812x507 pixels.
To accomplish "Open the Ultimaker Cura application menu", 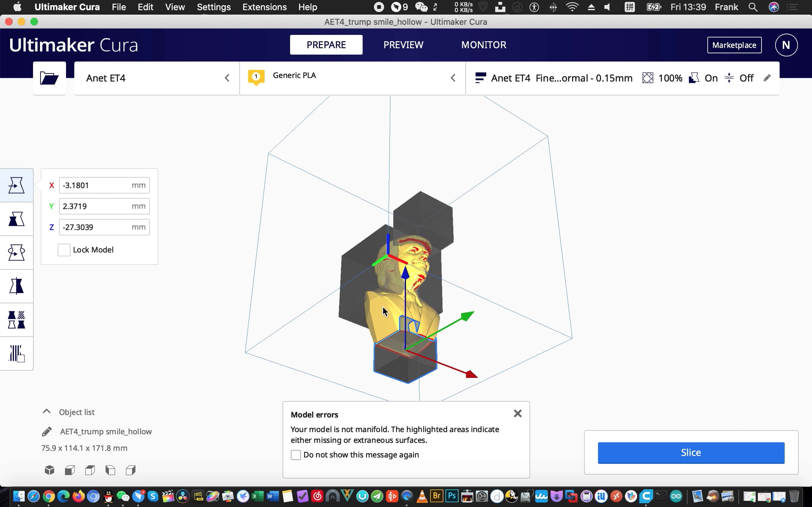I will click(x=67, y=7).
